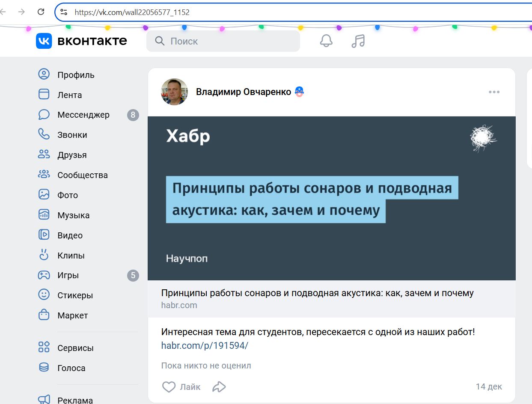Click the VK logo icon
The width and height of the screenshot is (532, 404).
(x=42, y=40)
